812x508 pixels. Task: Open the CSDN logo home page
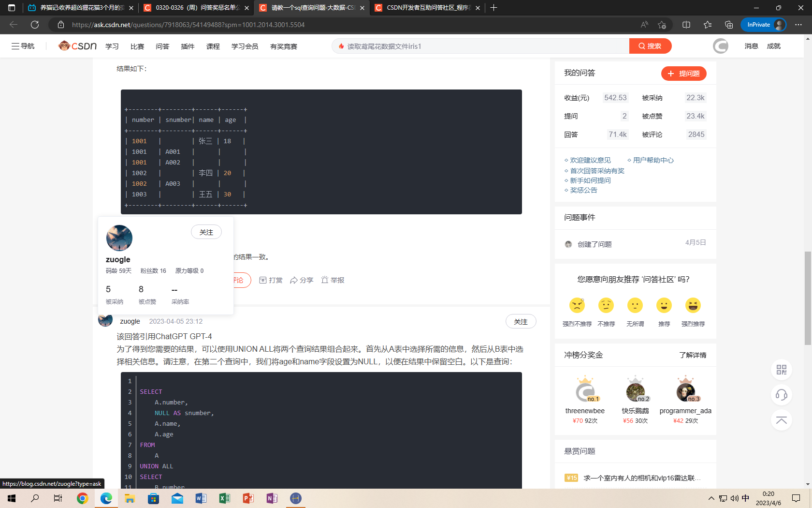point(77,46)
